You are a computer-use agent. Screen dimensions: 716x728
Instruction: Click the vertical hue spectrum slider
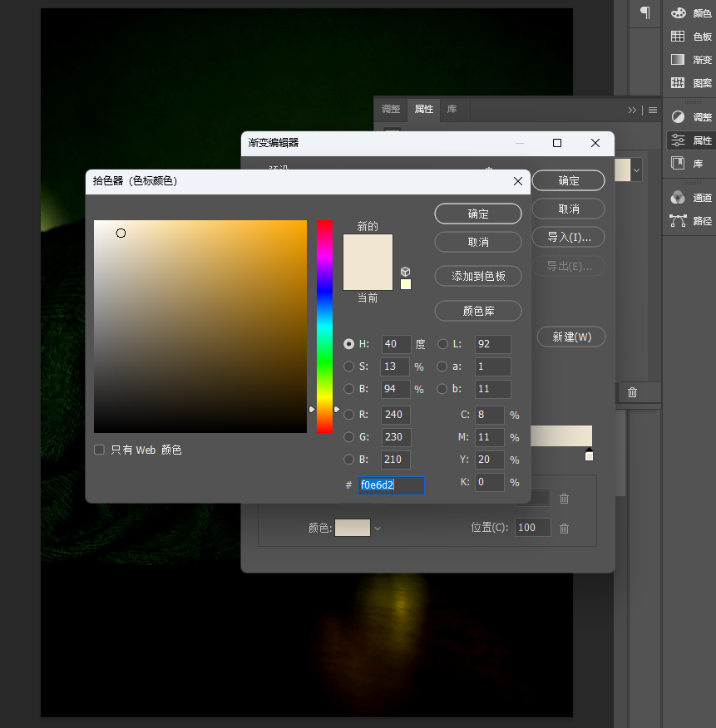pos(324,327)
